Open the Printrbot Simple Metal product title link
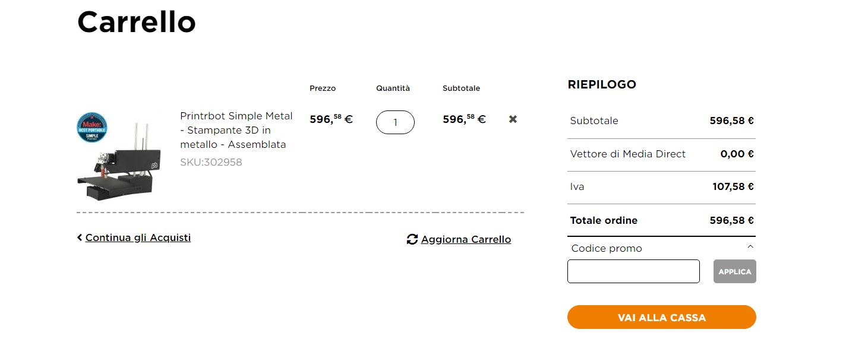The image size is (868, 358). [236, 130]
